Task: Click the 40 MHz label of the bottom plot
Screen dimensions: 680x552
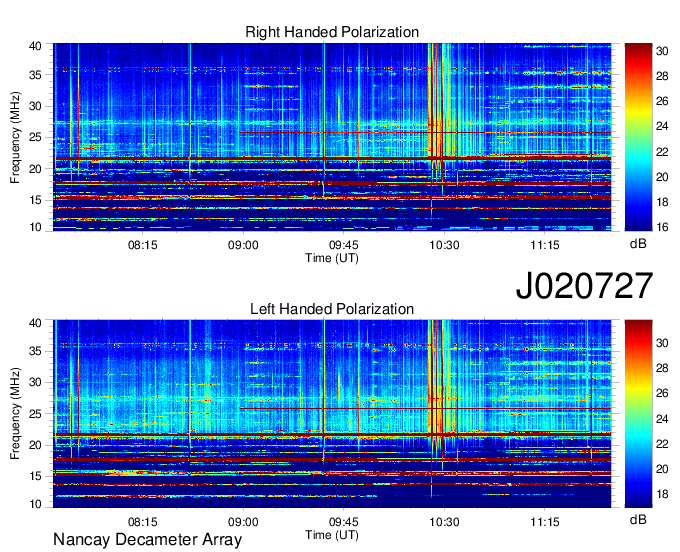Action: (36, 323)
